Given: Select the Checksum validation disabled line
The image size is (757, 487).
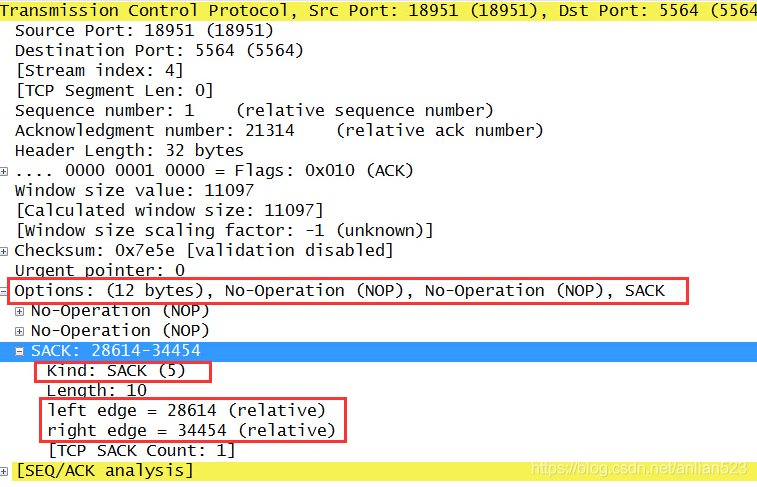Looking at the screenshot, I should 204,250.
